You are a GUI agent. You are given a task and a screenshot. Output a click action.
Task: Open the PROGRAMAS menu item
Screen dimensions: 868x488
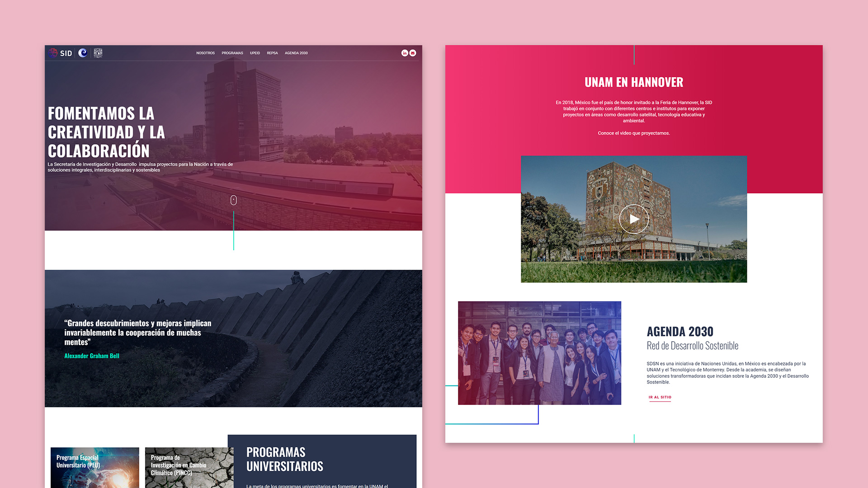coord(232,53)
